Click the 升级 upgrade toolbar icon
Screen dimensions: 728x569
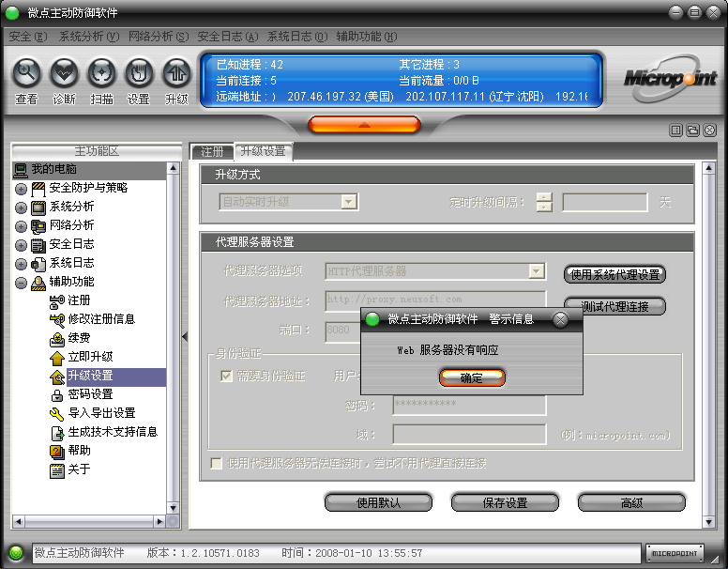click(x=176, y=73)
